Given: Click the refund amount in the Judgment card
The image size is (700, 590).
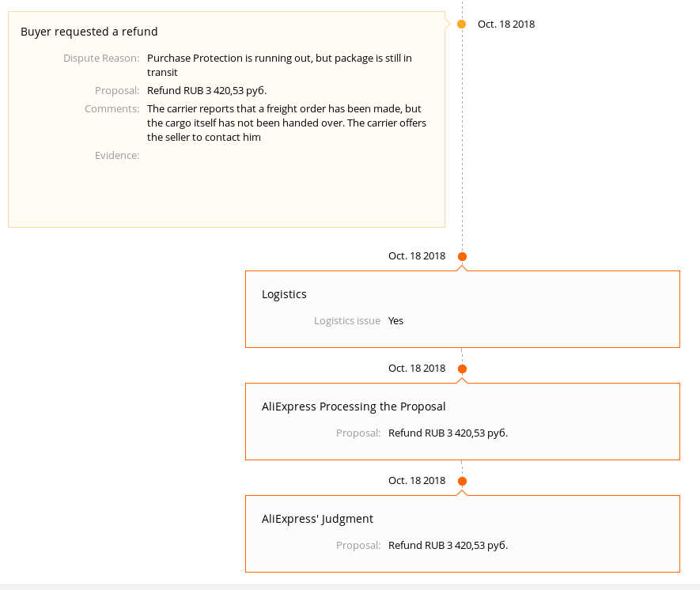Looking at the screenshot, I should pyautogui.click(x=448, y=546).
